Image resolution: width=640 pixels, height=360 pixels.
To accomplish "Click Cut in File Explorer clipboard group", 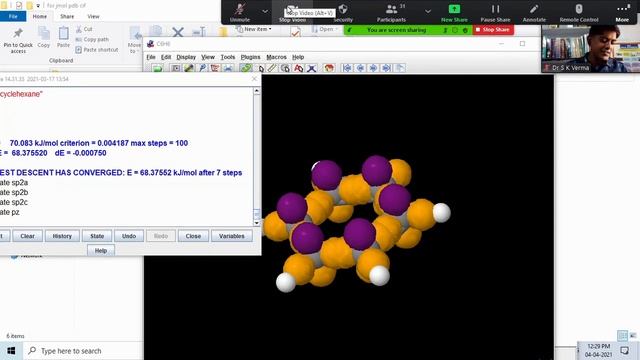I will 84,29.
